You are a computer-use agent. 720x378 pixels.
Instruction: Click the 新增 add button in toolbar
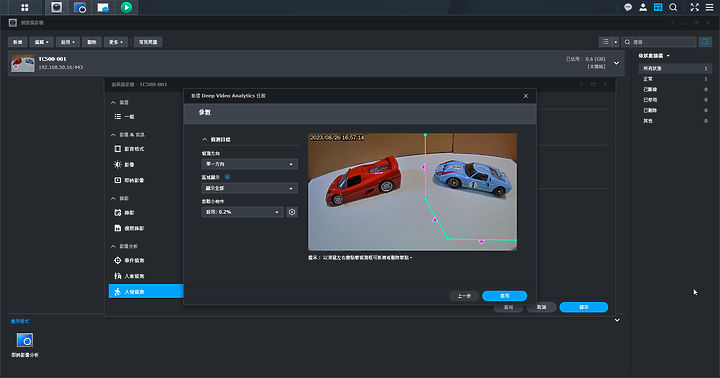[x=17, y=42]
